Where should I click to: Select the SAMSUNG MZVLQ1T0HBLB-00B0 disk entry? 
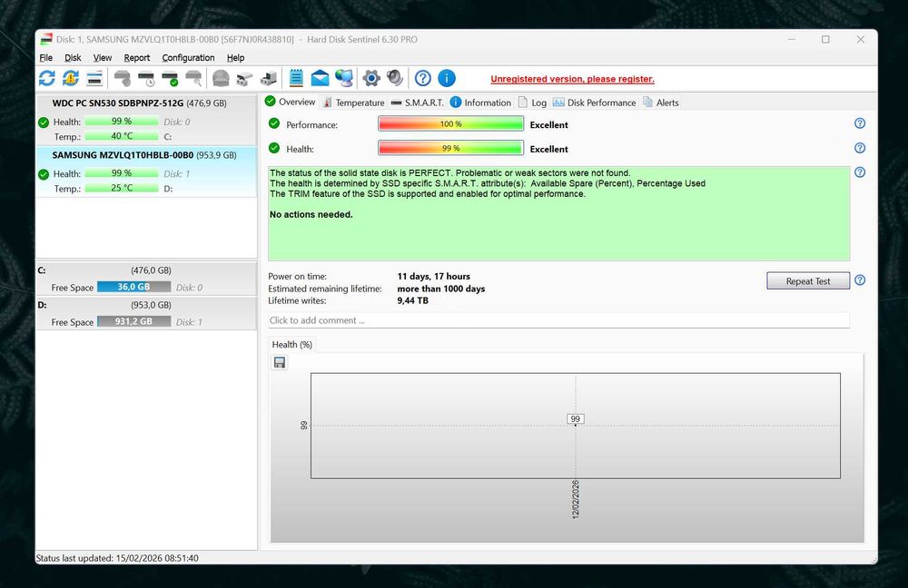pyautogui.click(x=146, y=171)
